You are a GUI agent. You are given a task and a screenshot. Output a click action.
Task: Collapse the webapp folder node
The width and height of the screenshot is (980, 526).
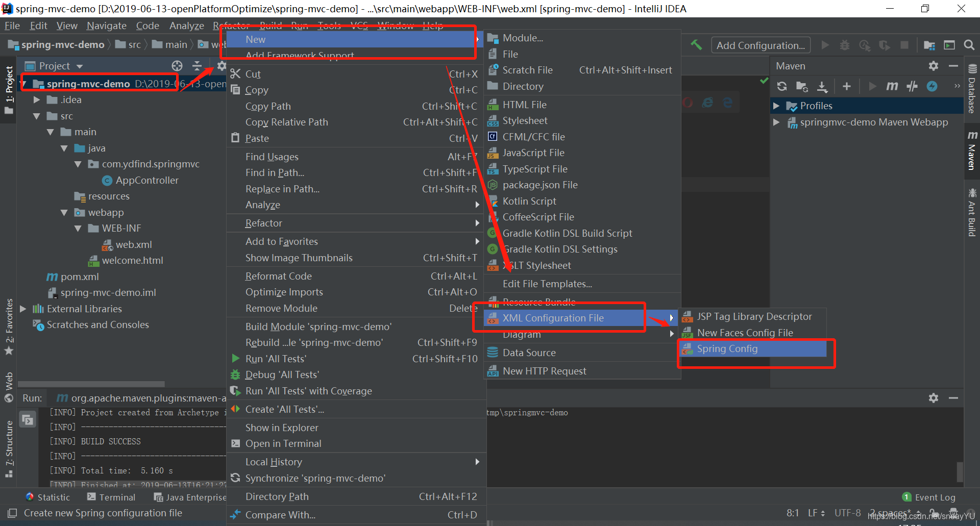(x=64, y=213)
